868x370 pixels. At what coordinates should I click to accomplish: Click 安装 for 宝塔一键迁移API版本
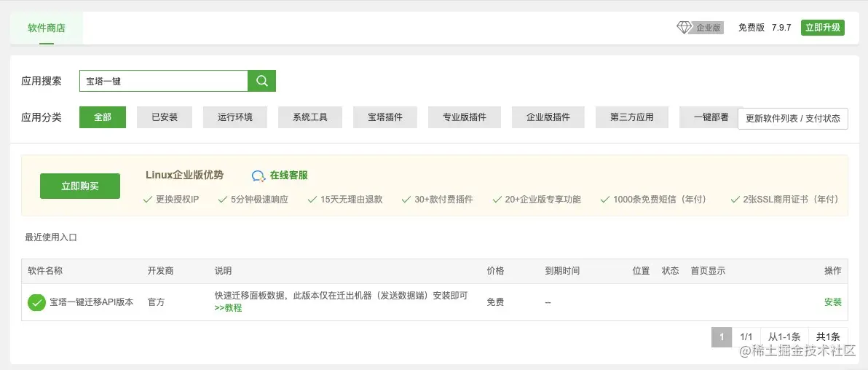tap(832, 302)
